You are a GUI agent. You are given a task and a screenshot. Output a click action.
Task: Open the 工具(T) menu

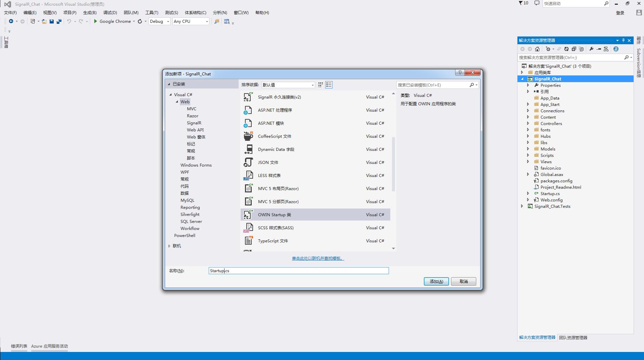[152, 12]
